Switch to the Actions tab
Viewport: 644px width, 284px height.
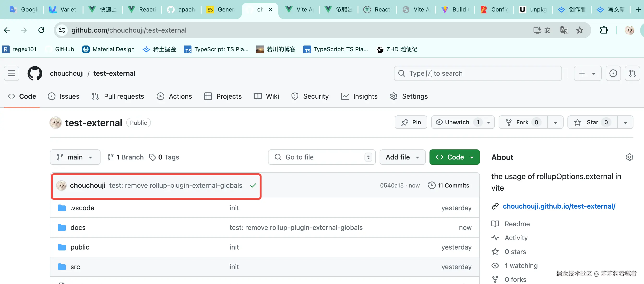coord(174,96)
